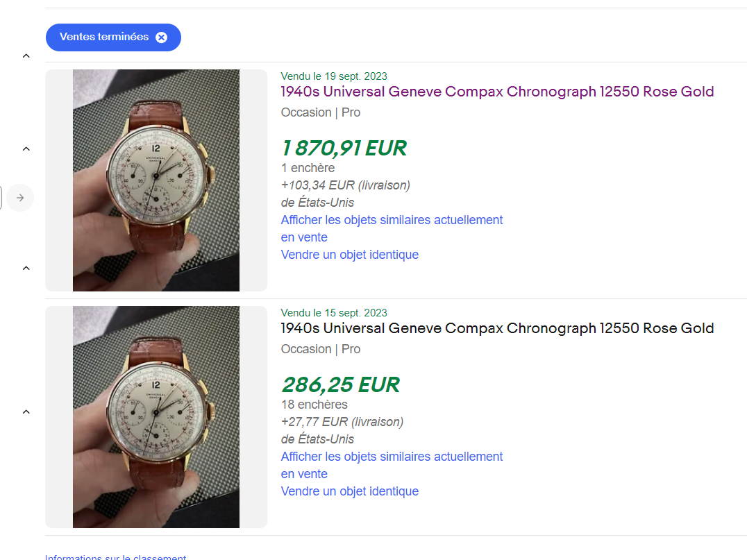Click the 1 enchère bid count
Screen dimensions: 747x560
[x=308, y=168]
